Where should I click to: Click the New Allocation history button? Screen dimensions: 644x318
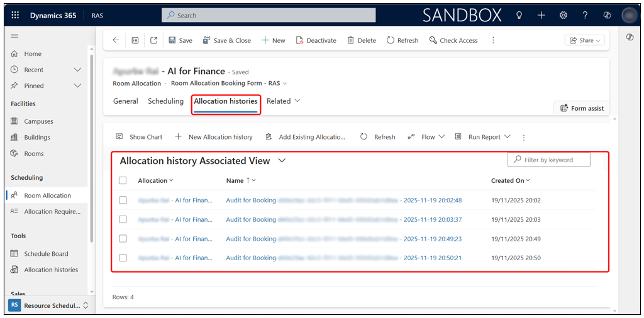click(x=214, y=137)
